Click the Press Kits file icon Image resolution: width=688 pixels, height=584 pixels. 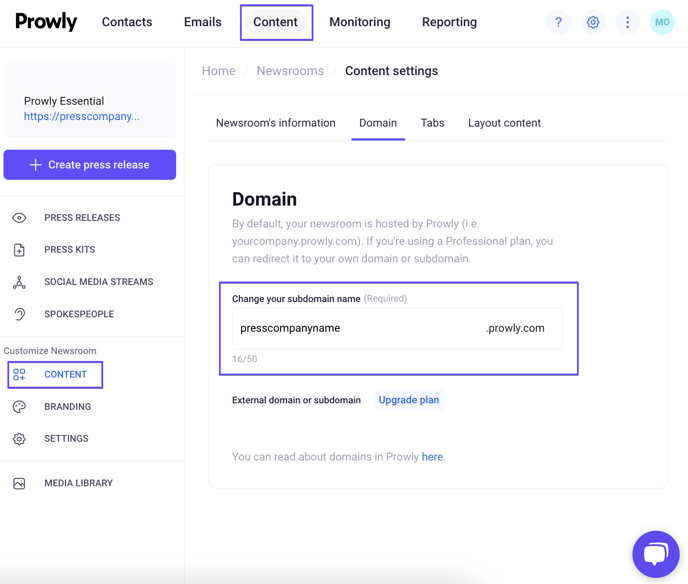point(19,250)
